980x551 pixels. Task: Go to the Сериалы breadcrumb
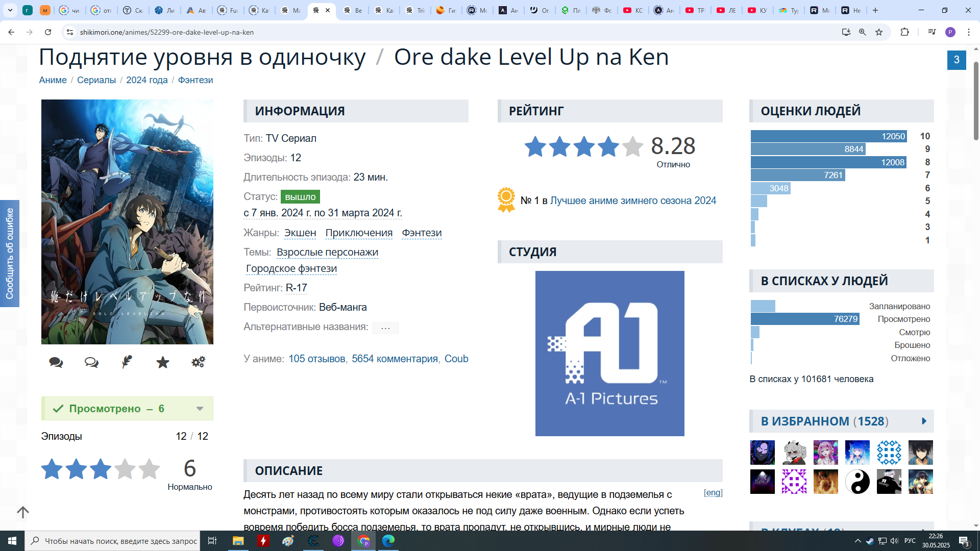(x=96, y=80)
